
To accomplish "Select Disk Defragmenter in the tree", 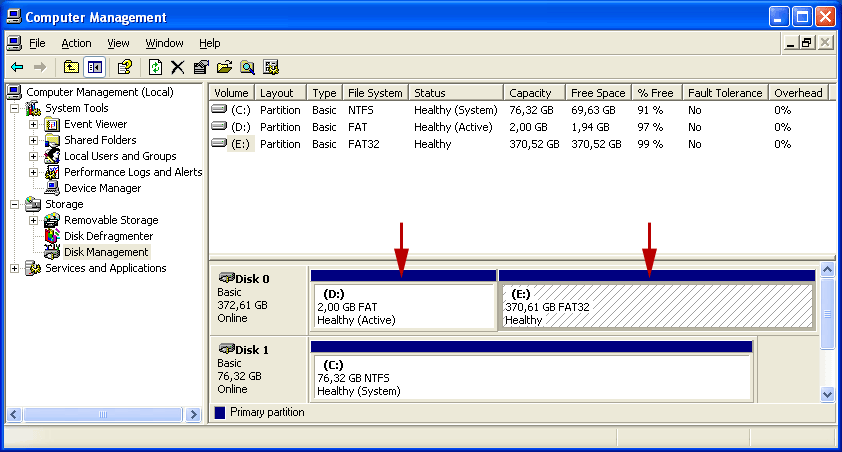I will click(x=108, y=236).
